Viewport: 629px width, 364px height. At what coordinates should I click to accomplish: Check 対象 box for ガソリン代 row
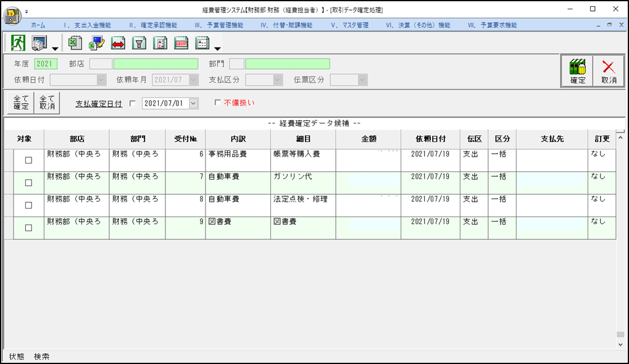pos(28,183)
